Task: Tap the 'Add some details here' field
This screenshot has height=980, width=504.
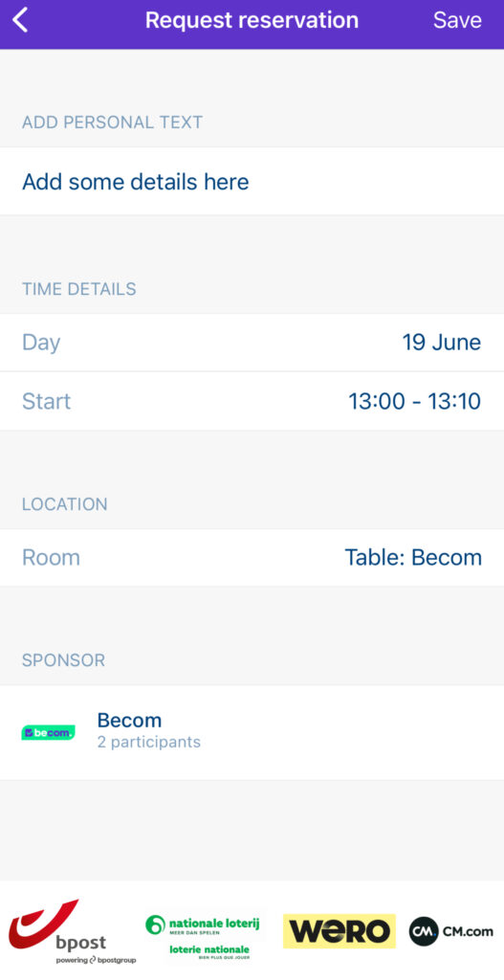Action: (252, 182)
